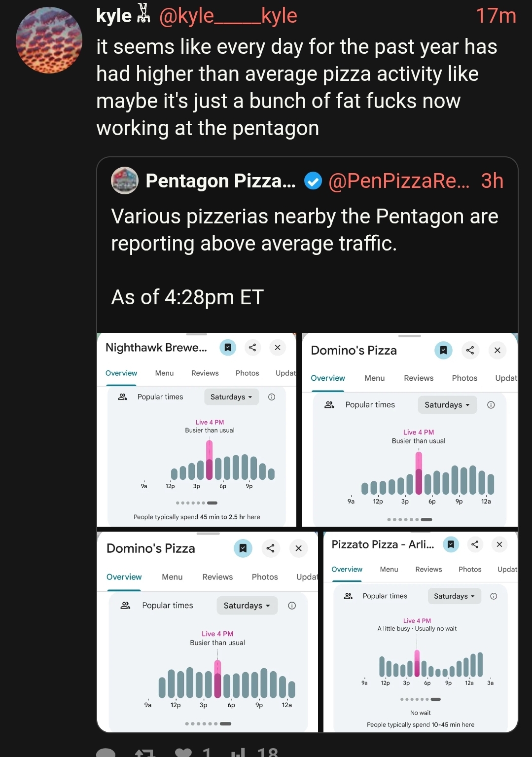The width and height of the screenshot is (532, 757).
Task: Click the bookmark icon on Pizzato Pizza card
Action: pos(451,544)
